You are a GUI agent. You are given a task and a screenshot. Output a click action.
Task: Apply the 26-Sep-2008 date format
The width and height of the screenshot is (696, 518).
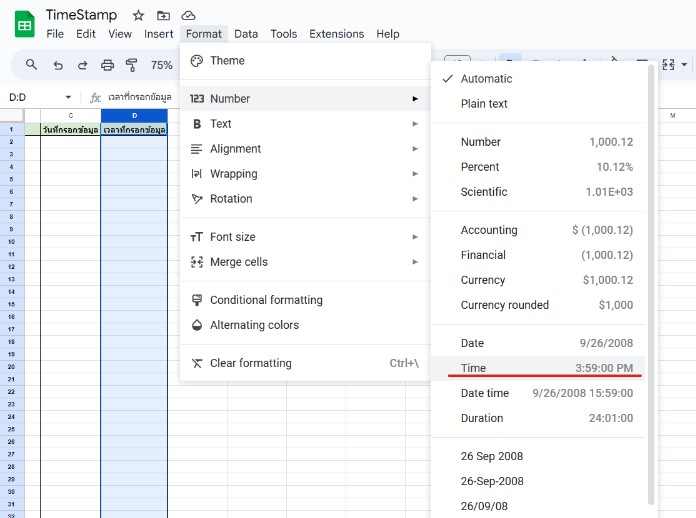(538, 481)
